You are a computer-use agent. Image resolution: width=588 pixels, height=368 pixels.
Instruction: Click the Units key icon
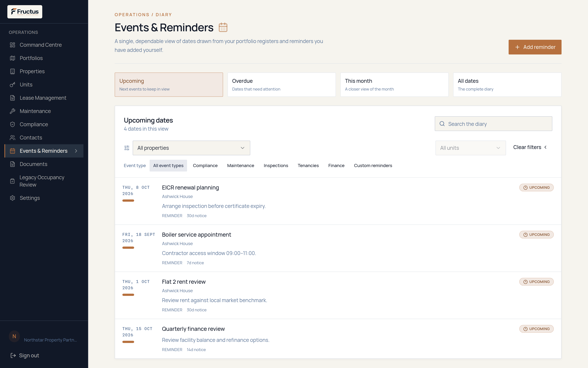tap(12, 85)
